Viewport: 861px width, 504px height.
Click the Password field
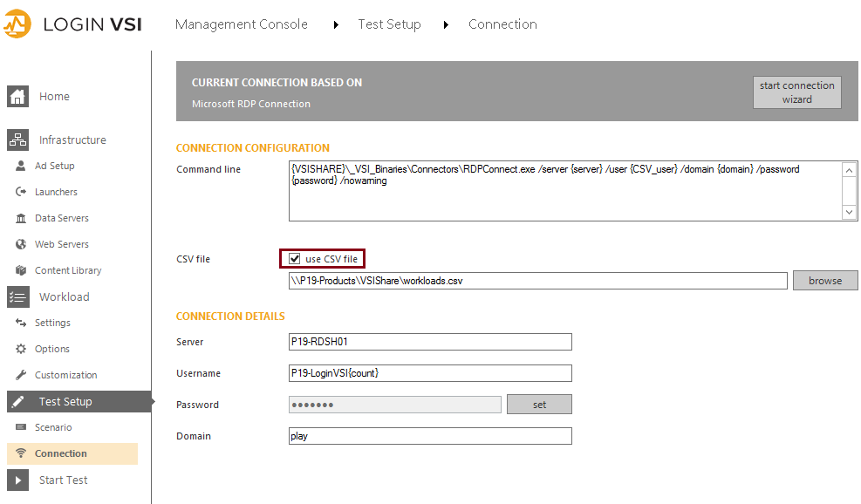(395, 405)
